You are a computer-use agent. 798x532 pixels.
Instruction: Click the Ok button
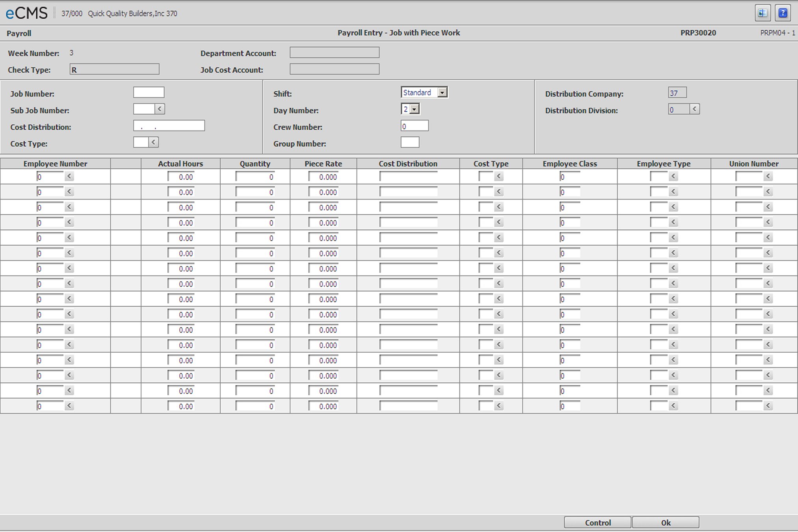(666, 523)
